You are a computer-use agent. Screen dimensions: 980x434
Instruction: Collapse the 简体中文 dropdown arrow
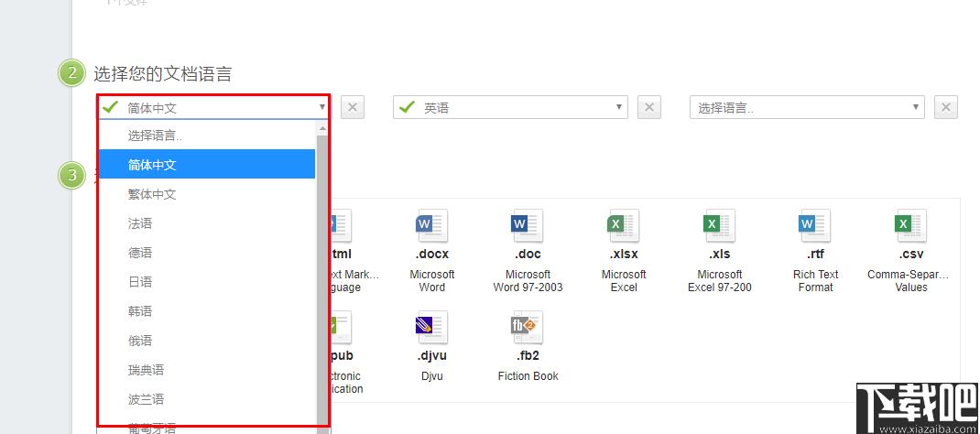point(321,107)
